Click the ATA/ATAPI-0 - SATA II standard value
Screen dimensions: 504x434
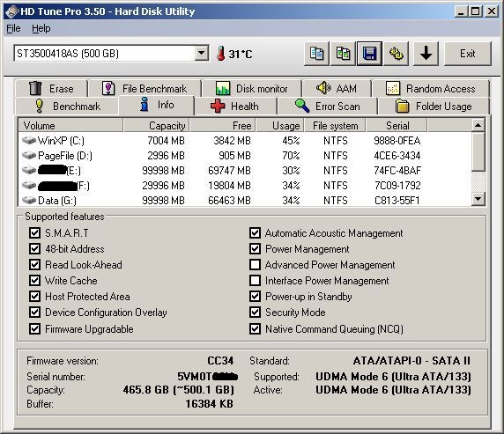pos(411,361)
